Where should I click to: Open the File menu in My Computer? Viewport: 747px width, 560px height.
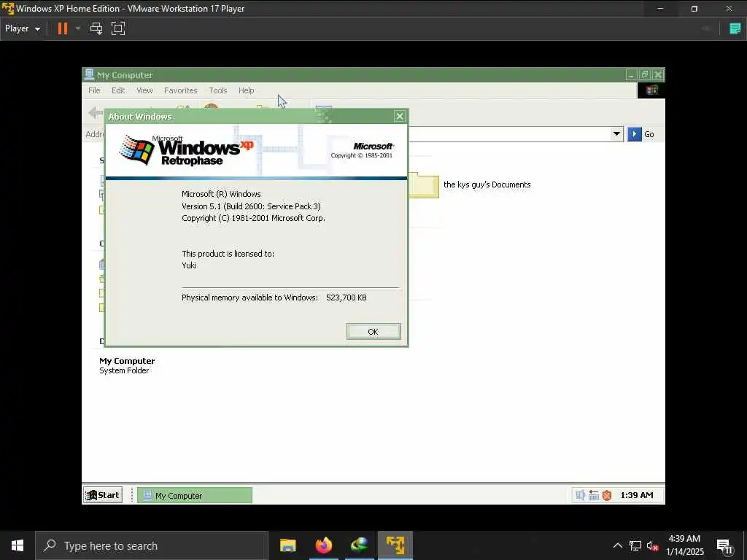[94, 90]
